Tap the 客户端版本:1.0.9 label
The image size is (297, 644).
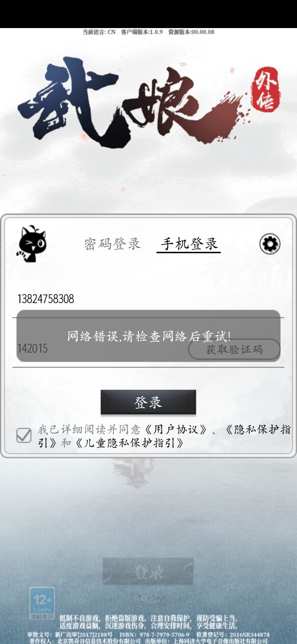[x=142, y=32]
